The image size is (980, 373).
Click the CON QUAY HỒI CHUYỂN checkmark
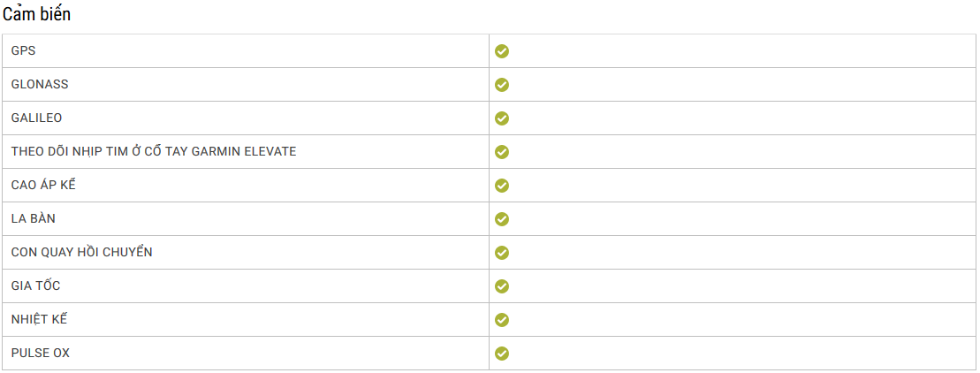[x=501, y=253]
